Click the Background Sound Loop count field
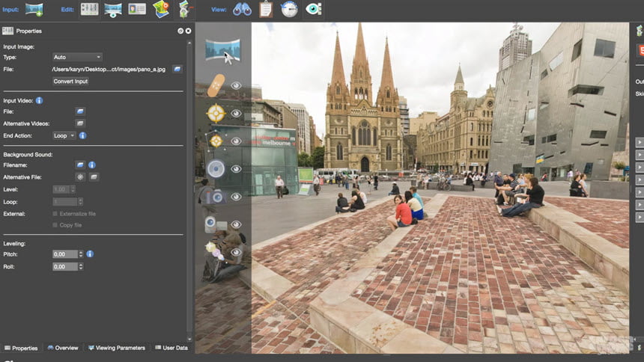The width and height of the screenshot is (644, 362). (x=65, y=201)
